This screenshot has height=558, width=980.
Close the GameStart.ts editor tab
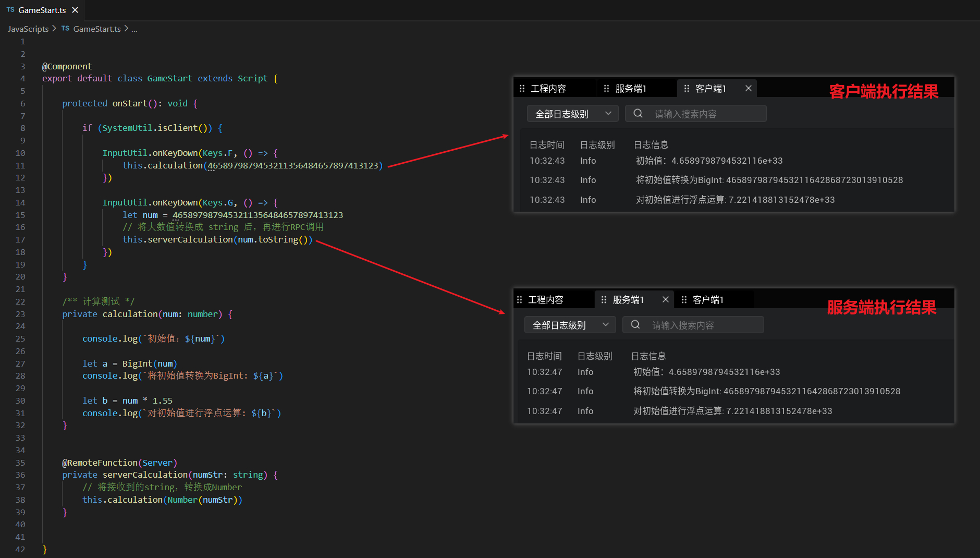[75, 10]
